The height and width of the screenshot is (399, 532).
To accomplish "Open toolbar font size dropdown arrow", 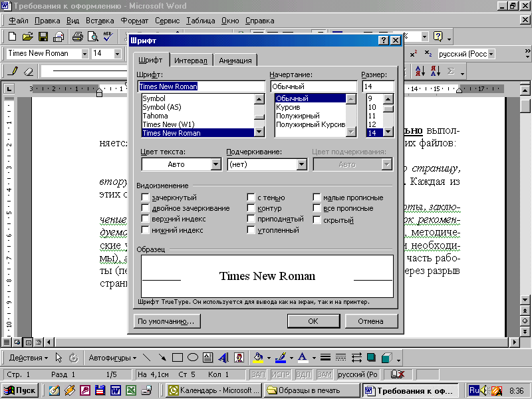I will (118, 54).
